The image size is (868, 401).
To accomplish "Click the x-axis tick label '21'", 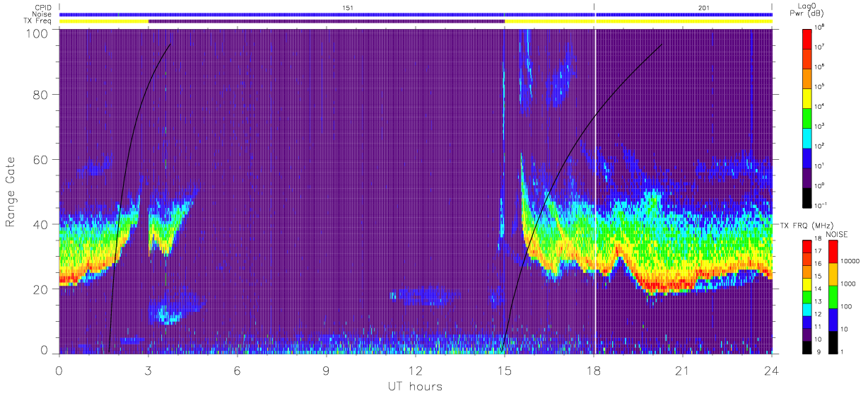I will 683,370.
